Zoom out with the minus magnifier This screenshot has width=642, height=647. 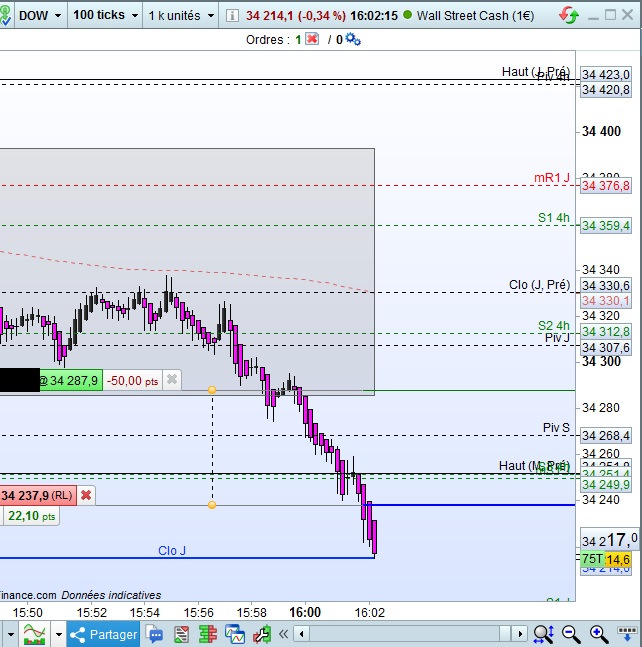tap(571, 634)
